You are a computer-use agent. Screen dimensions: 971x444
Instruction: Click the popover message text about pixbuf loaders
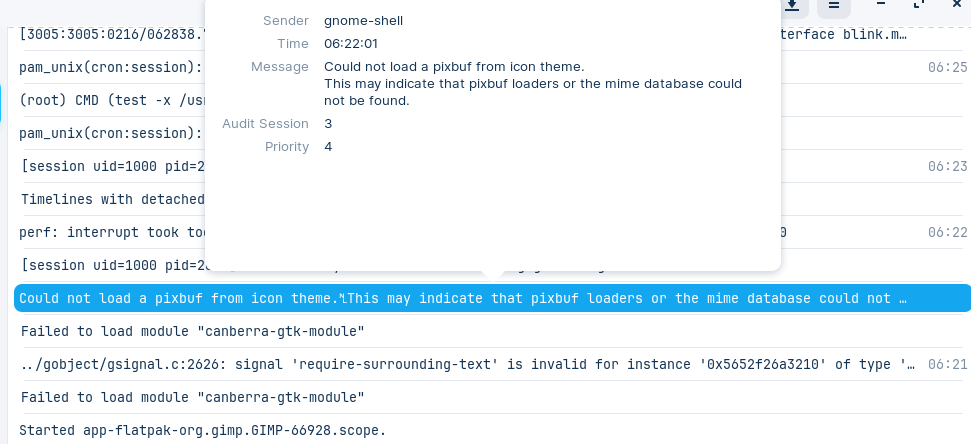[x=533, y=83]
